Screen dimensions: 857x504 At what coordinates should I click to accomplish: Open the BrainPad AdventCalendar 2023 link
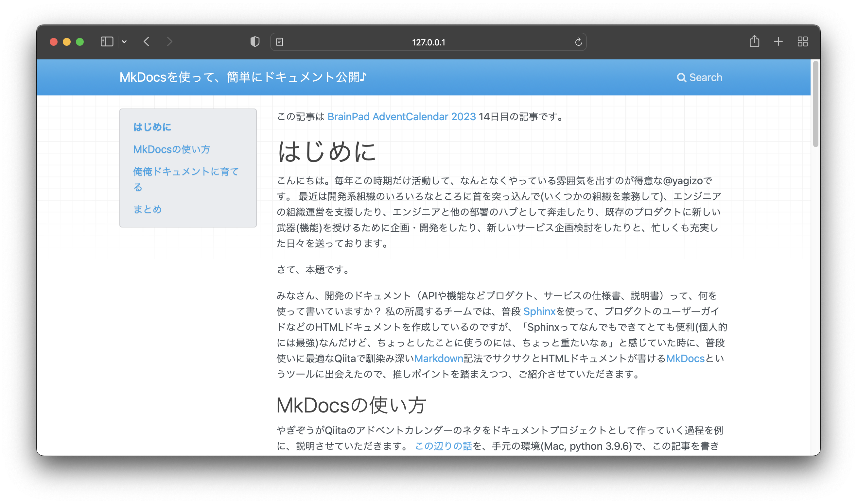click(x=401, y=117)
